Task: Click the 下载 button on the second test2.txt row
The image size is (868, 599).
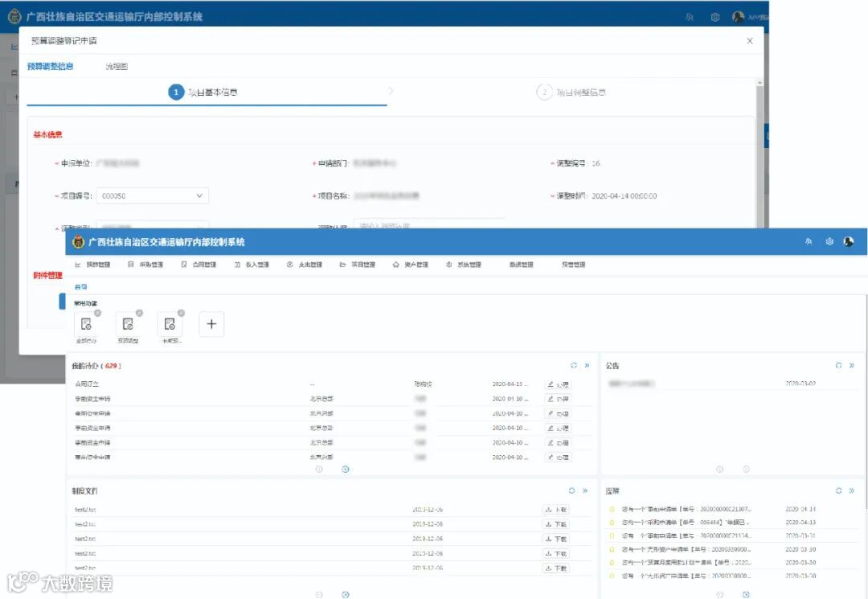Action: point(556,524)
